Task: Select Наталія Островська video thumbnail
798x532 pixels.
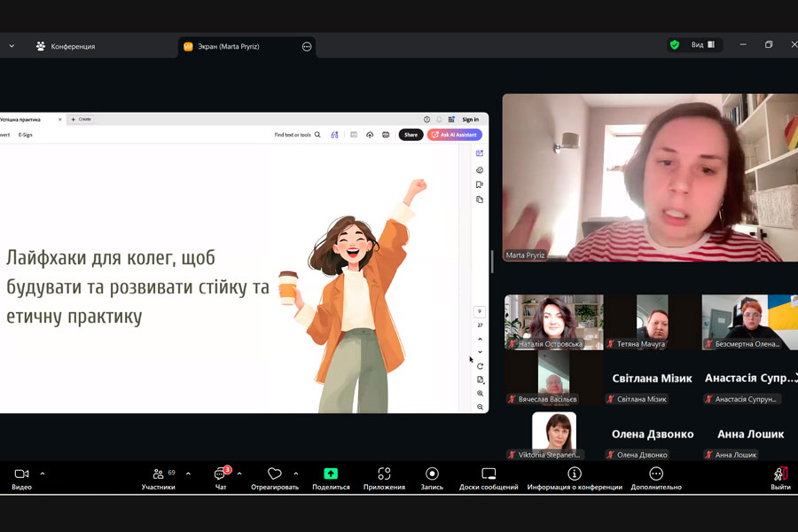Action: pos(554,322)
